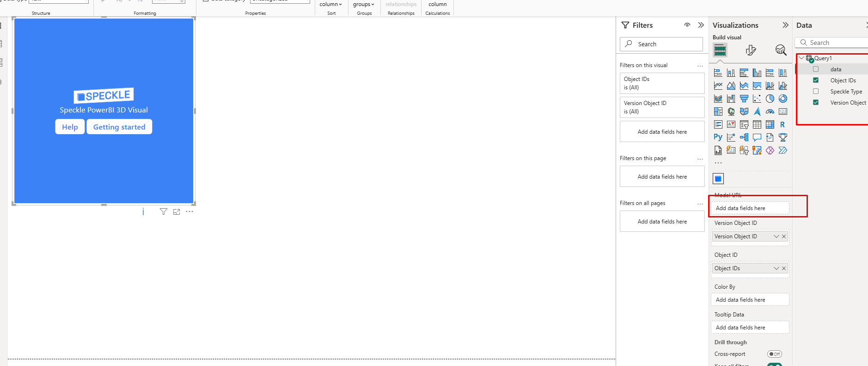868x366 pixels.
Task: Select the Power Automate visual
Action: 782,150
